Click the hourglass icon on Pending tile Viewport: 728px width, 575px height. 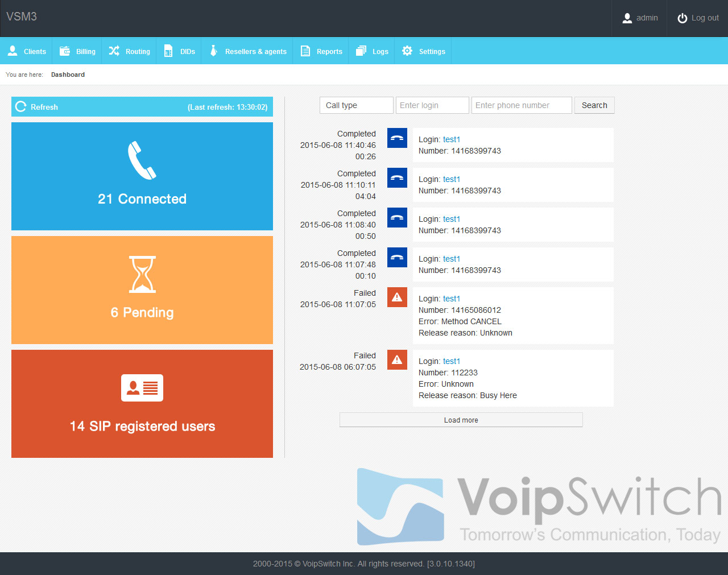pyautogui.click(x=142, y=274)
